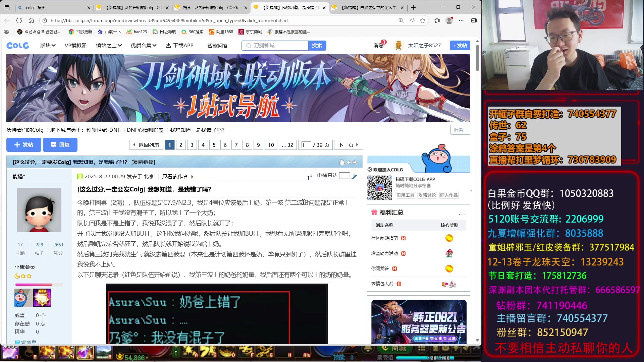
Task: Open the 消息 notifications link
Action: coord(379,45)
